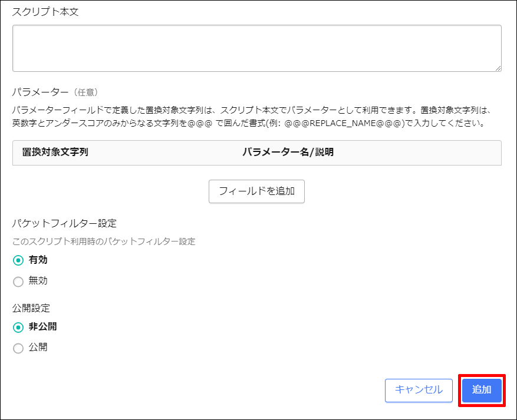Click the パケットフィルター設定 heading
The height and width of the screenshot is (420, 517).
tap(64, 223)
